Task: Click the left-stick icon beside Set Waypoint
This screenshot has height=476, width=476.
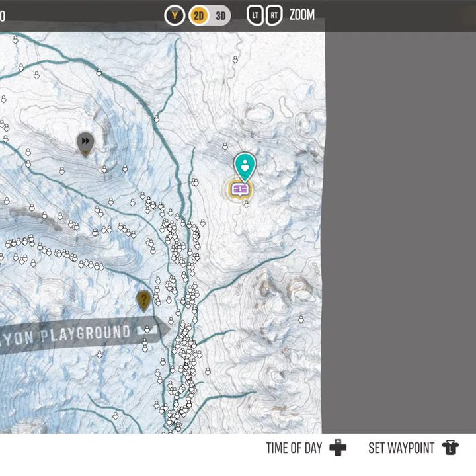Action: 450,448
